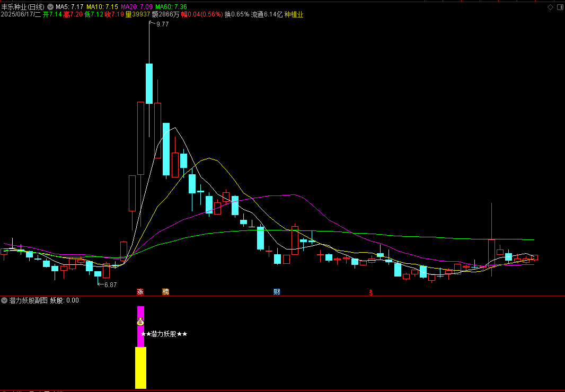Click the low price 低7.12
This screenshot has width=565, height=392.
(x=94, y=14)
